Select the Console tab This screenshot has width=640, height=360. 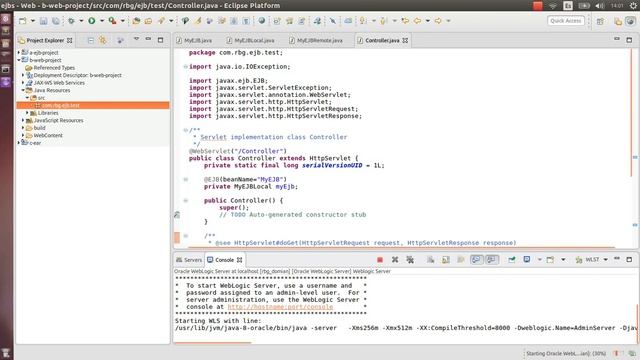[x=224, y=260]
